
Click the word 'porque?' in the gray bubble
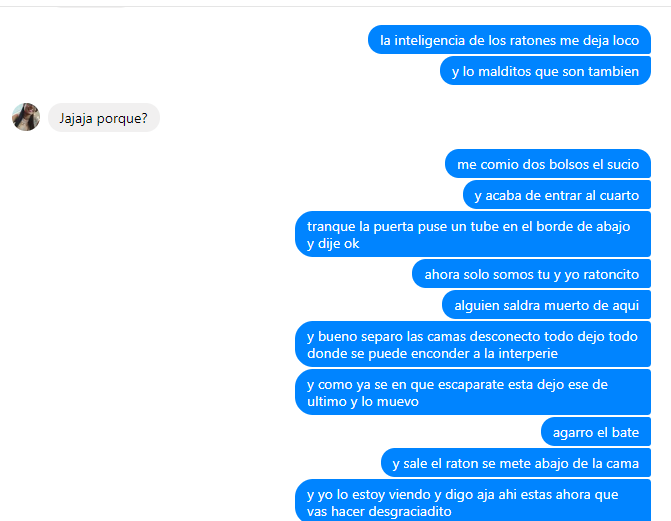[x=122, y=119]
